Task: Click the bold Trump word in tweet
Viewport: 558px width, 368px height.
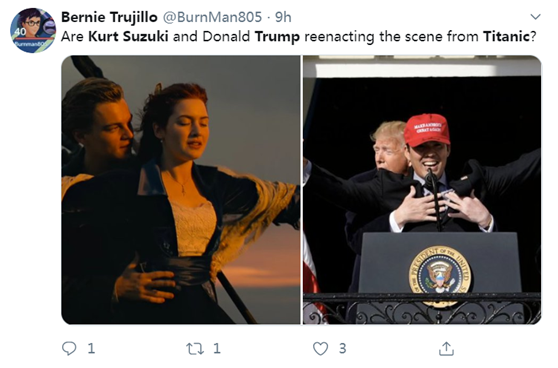Action: (277, 37)
